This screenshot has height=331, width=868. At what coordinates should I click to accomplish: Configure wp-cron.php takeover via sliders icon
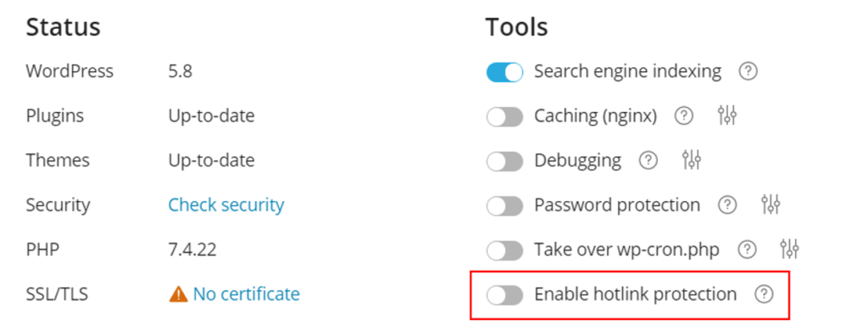[790, 249]
